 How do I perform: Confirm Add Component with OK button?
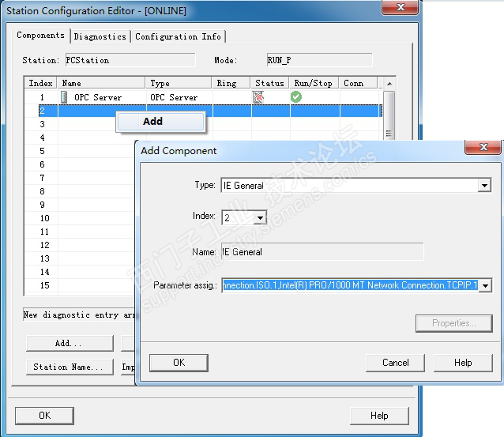coord(179,363)
